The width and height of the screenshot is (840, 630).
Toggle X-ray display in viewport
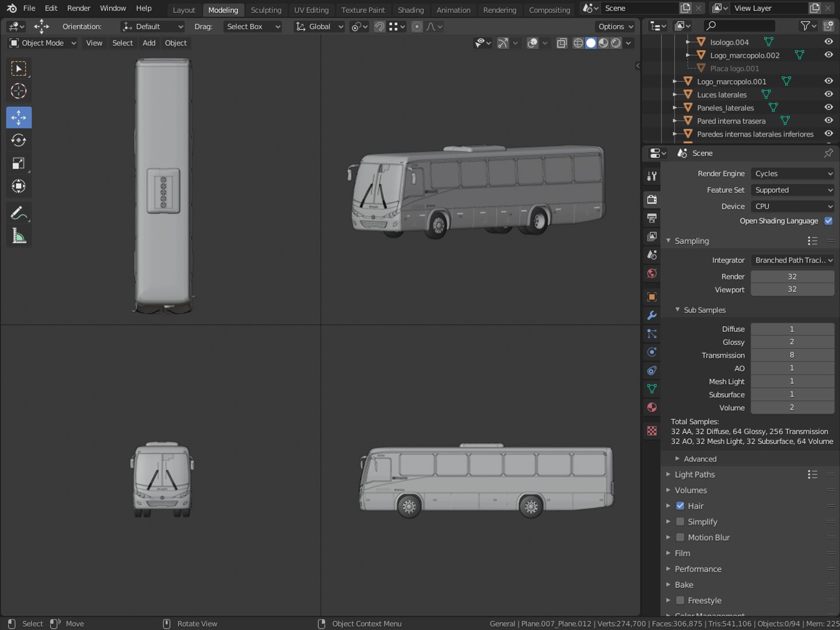(562, 43)
